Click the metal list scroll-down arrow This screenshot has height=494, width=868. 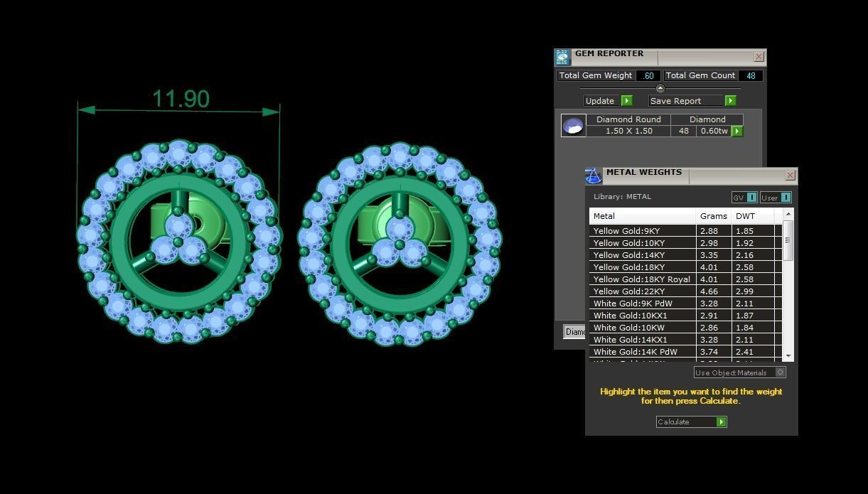click(788, 355)
